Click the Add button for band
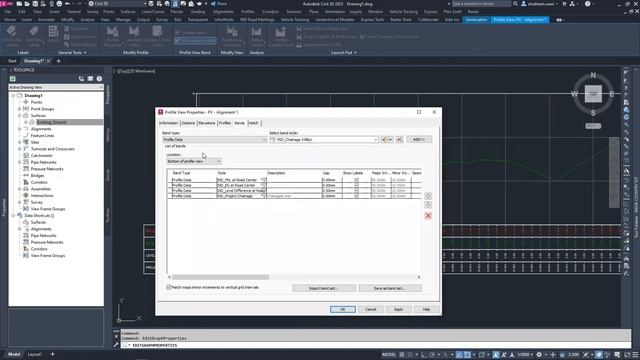The width and height of the screenshot is (640, 360). pyautogui.click(x=419, y=140)
